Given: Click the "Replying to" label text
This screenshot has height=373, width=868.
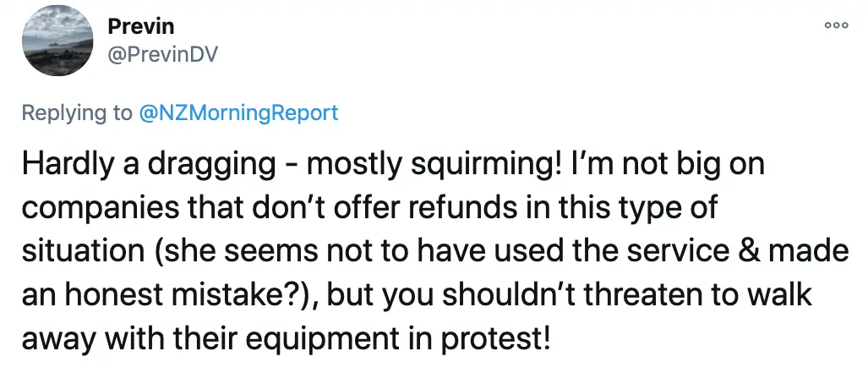Looking at the screenshot, I should point(77,112).
